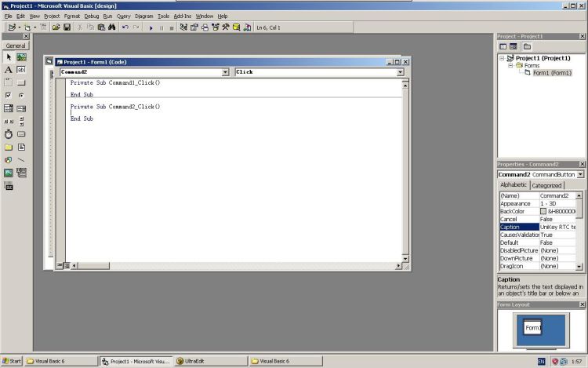Open the Click procedure dropdown in code window
588x368 pixels.
click(400, 72)
